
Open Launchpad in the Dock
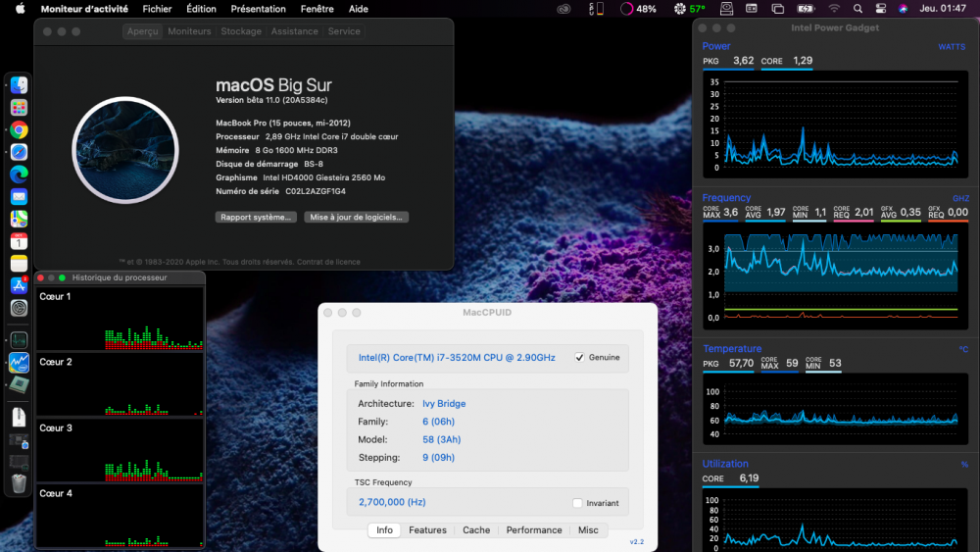tap(19, 108)
